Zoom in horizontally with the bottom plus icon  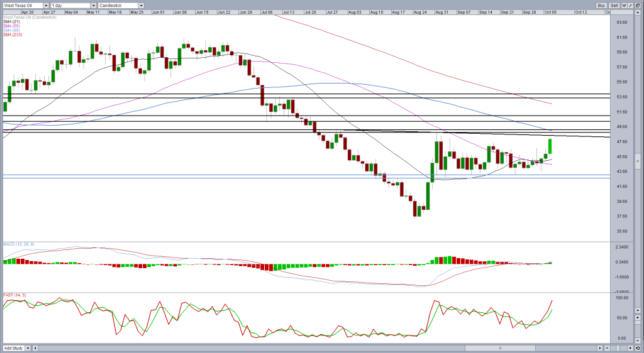coord(630,348)
